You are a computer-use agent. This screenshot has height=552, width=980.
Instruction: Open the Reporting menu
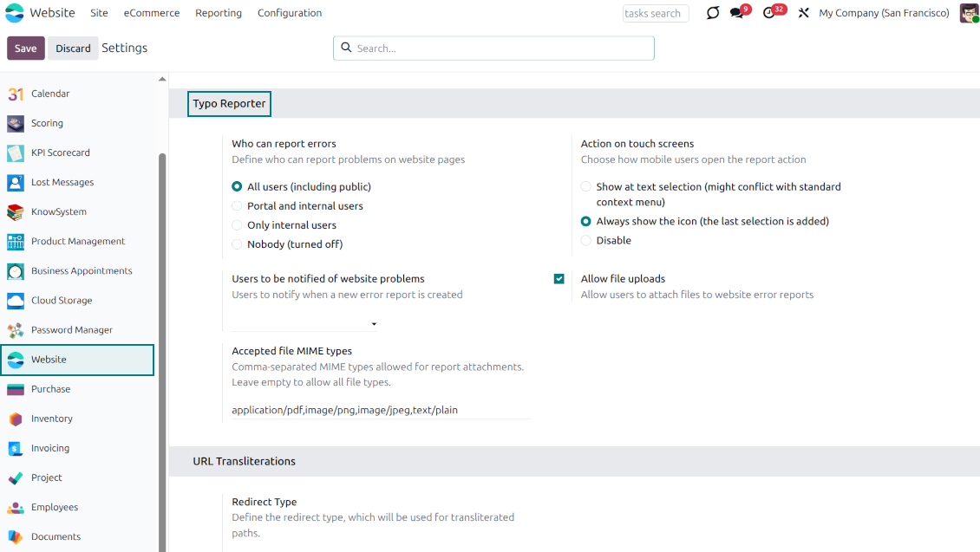point(218,12)
